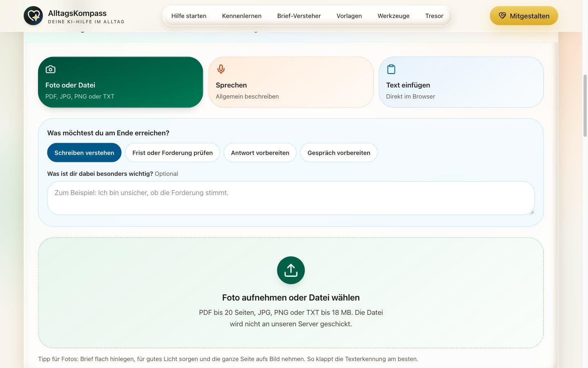Click the microphone icon in Sprechen card

click(x=221, y=69)
